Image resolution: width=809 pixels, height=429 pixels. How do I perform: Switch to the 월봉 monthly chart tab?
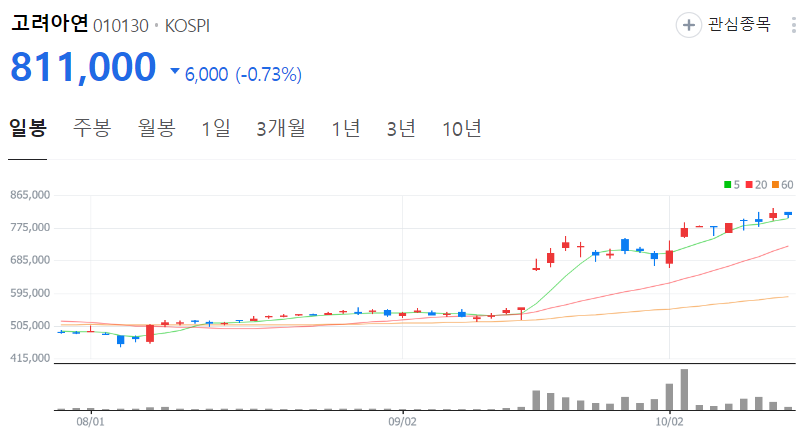click(x=156, y=128)
